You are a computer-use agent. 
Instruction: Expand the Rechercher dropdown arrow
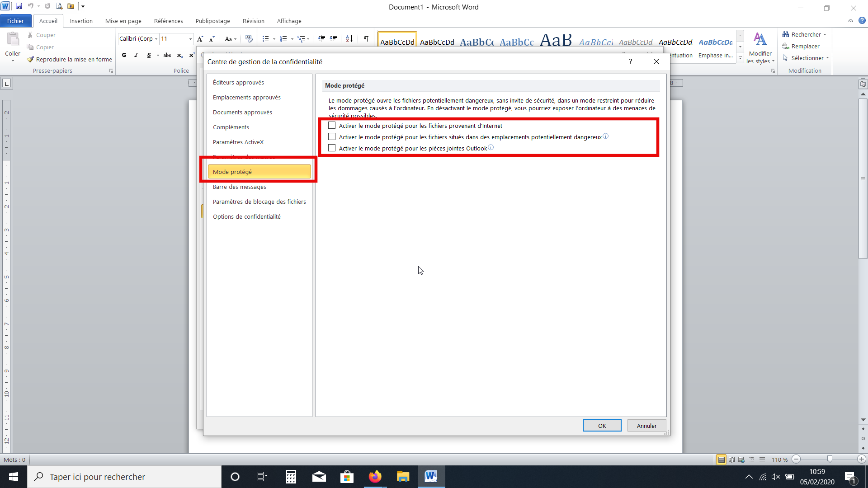tap(825, 35)
